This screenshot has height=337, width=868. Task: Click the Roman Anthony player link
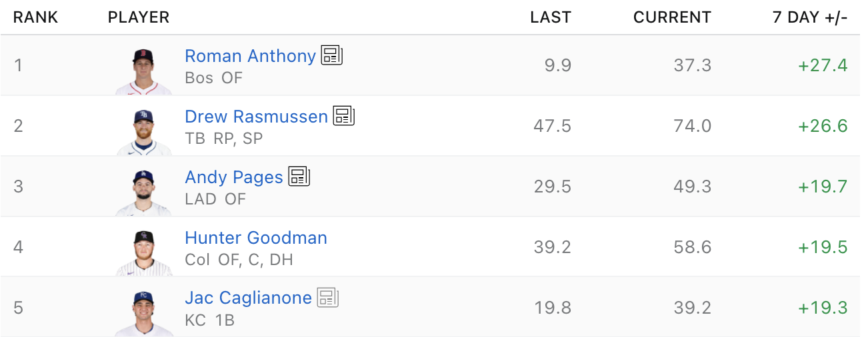point(250,56)
